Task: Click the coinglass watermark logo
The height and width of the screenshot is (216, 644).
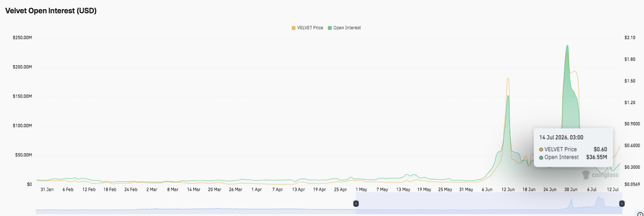Action: coord(600,174)
